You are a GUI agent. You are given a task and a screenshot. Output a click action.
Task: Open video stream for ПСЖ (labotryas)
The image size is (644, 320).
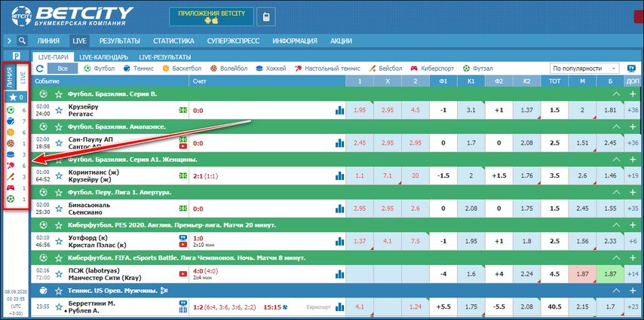tap(183, 274)
